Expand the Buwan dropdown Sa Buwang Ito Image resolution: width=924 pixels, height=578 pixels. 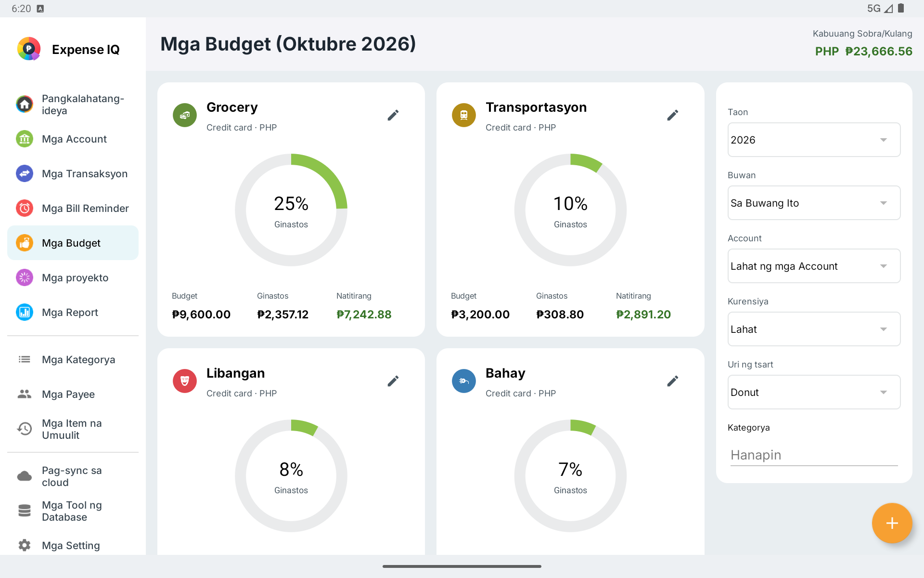[814, 203]
